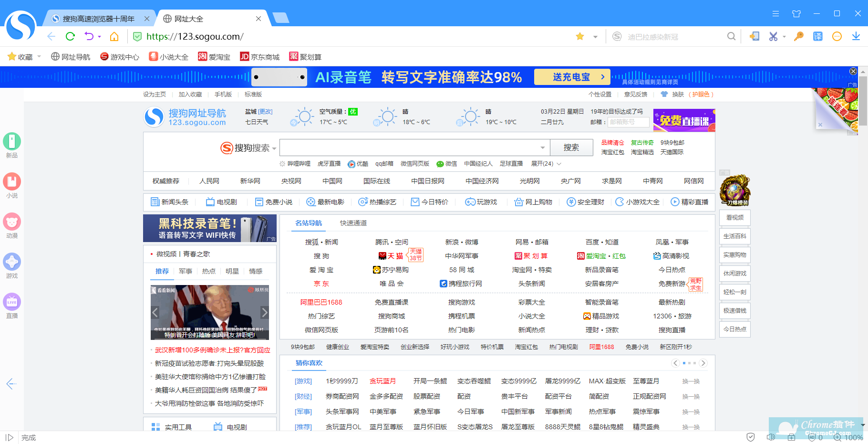This screenshot has height=444, width=868.
Task: Open 聚划算 bookmark in the bookmarks bar
Action: (x=306, y=57)
